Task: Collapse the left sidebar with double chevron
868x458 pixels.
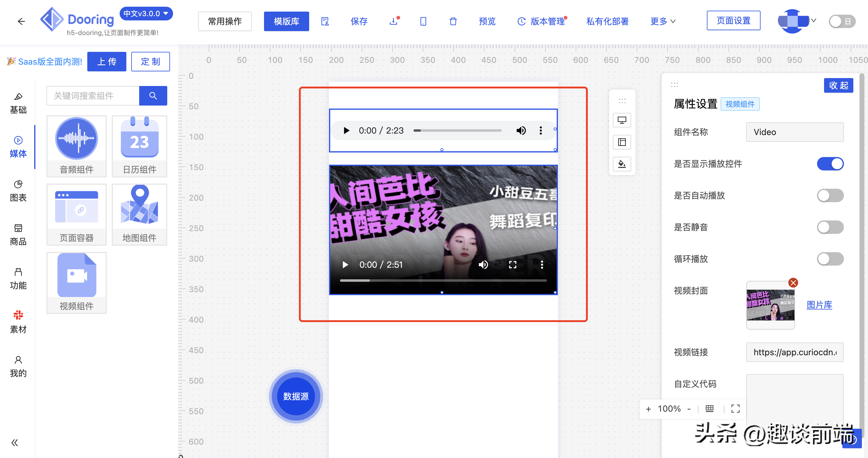Action: (14, 442)
